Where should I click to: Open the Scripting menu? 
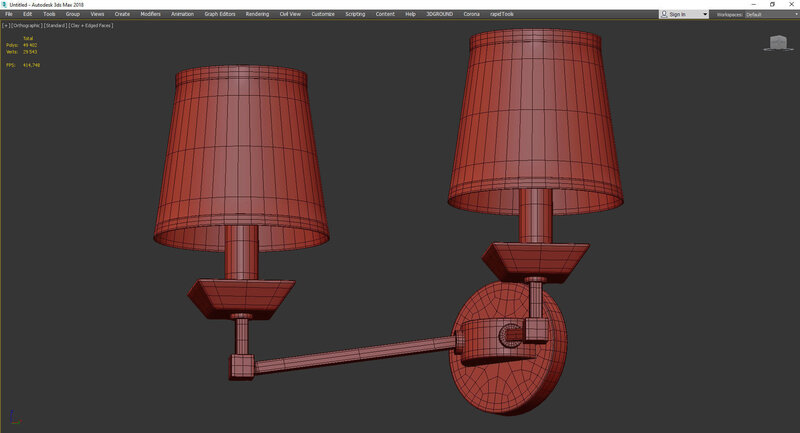pyautogui.click(x=355, y=14)
